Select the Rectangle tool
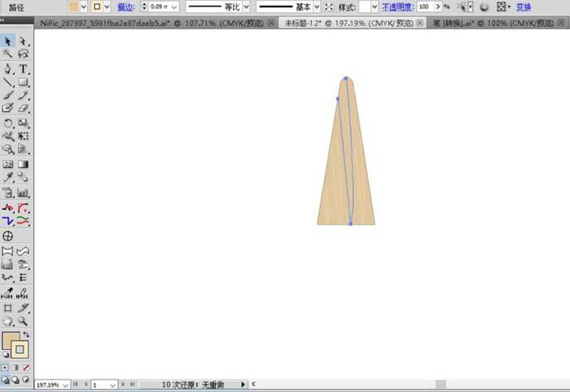This screenshot has height=392, width=570. [24, 82]
